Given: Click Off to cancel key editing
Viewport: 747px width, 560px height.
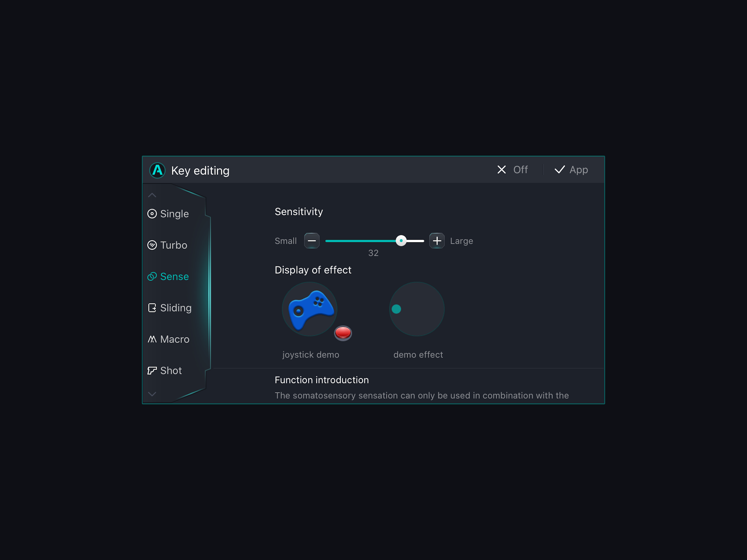Looking at the screenshot, I should coord(512,170).
